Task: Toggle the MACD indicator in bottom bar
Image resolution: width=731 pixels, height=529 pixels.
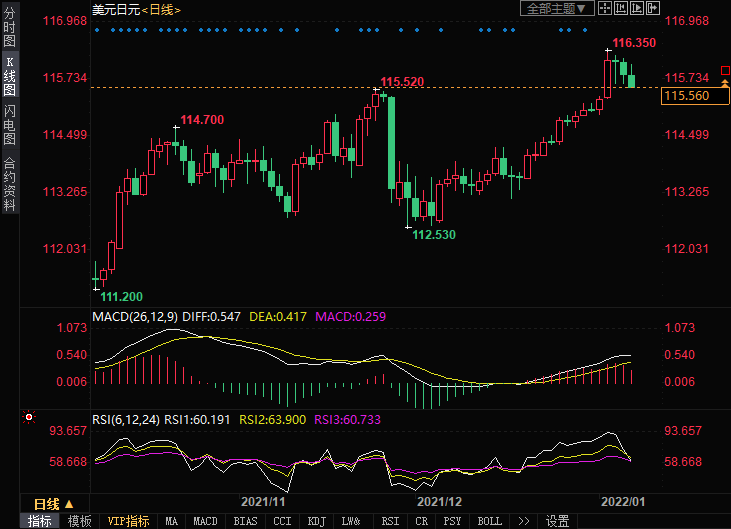Action: click(x=205, y=521)
